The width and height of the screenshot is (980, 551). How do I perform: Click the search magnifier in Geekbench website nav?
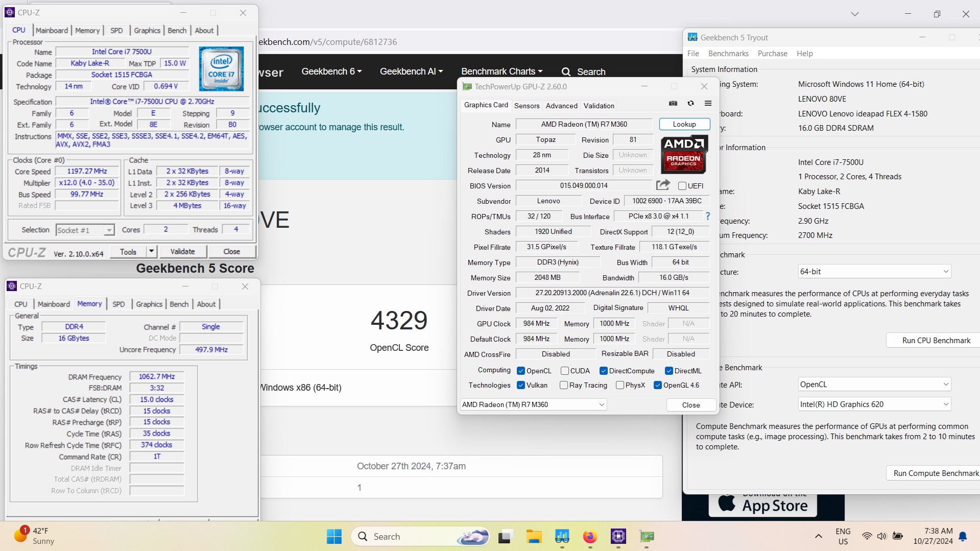566,72
